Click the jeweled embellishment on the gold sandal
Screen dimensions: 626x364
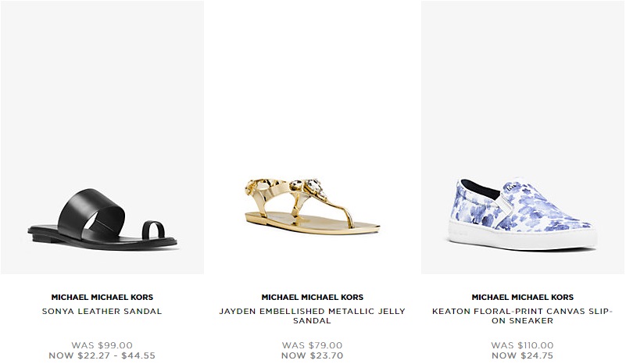[313, 187]
